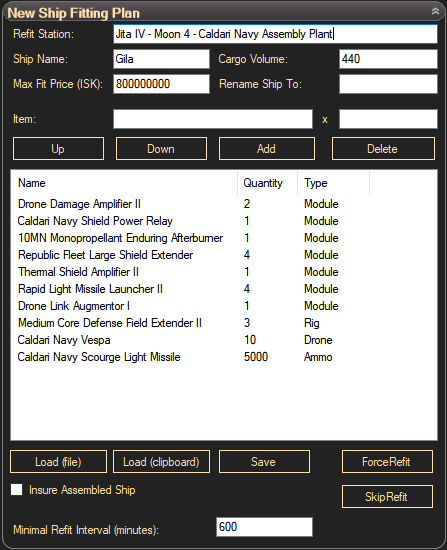Select the Caldari Navy Vespa row
Screen dimensions: 447x550
(x=224, y=340)
